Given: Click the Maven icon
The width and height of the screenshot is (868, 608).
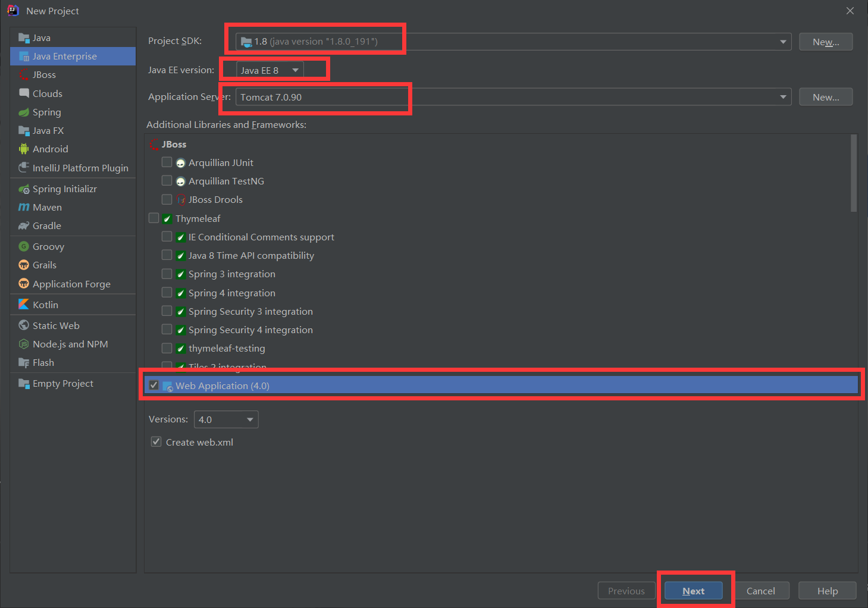Looking at the screenshot, I should [24, 207].
